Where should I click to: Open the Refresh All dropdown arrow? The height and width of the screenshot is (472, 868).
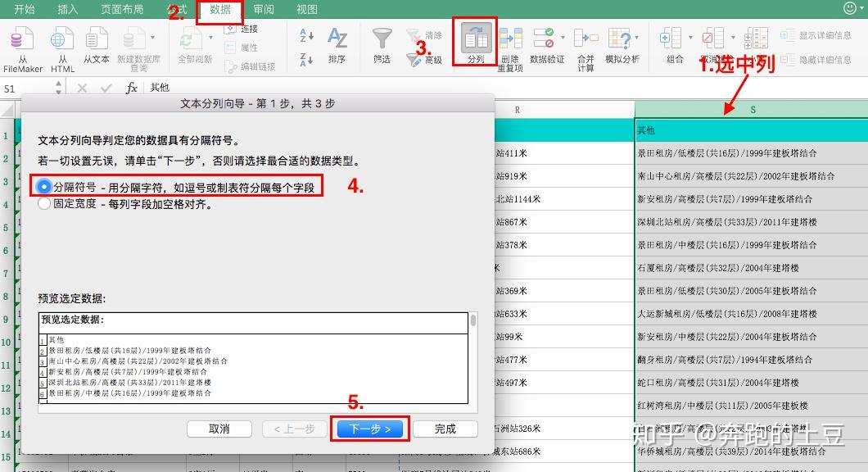(210, 38)
